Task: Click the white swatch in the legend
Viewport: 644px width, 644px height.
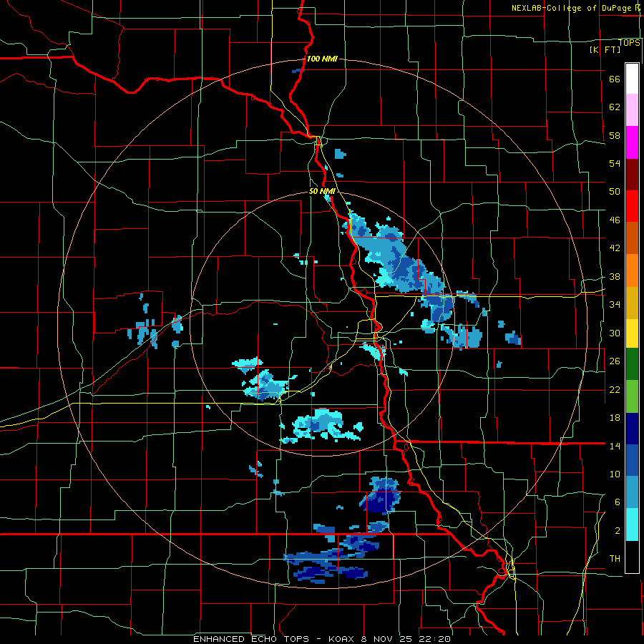Action: coord(632,79)
